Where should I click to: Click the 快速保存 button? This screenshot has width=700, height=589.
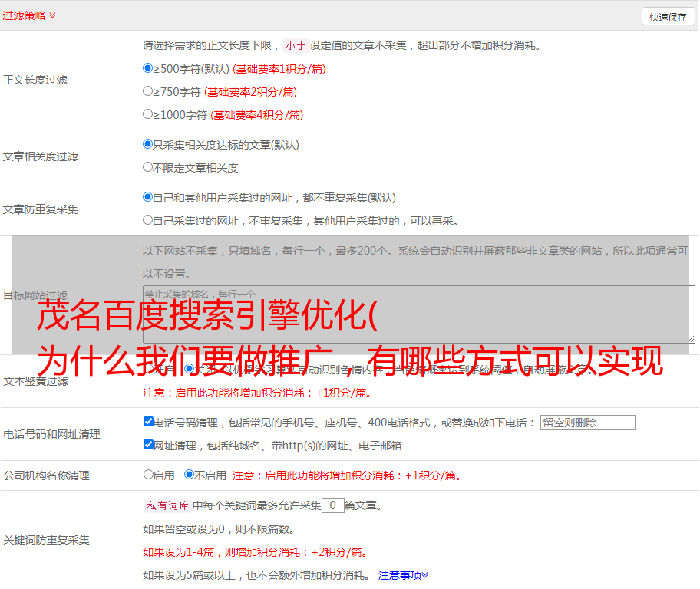[x=668, y=17]
